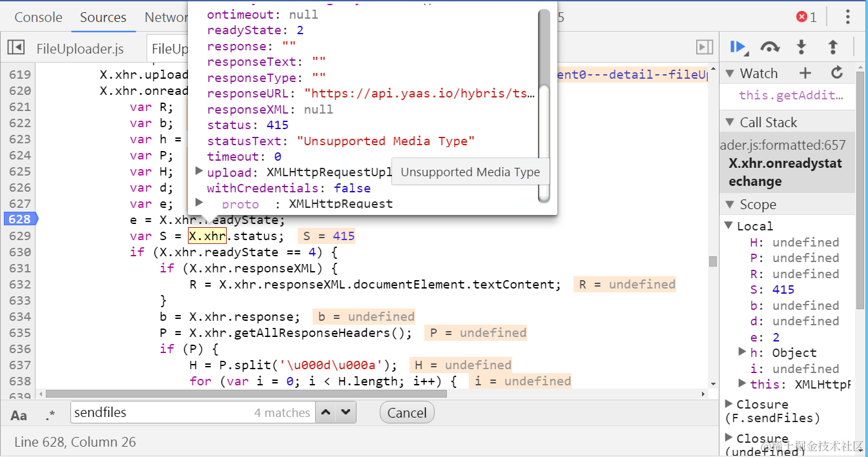
Task: Collapse the Call Stack section
Action: pyautogui.click(x=730, y=122)
